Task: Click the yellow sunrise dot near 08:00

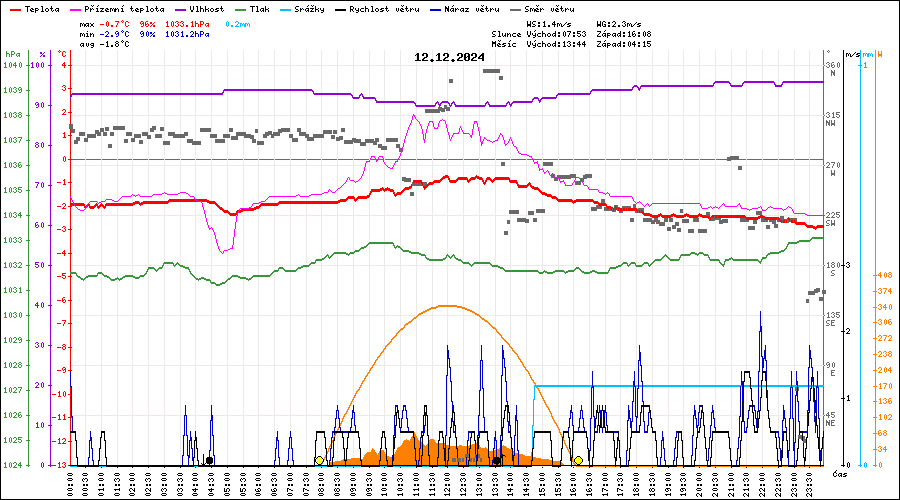Action: pyautogui.click(x=319, y=461)
